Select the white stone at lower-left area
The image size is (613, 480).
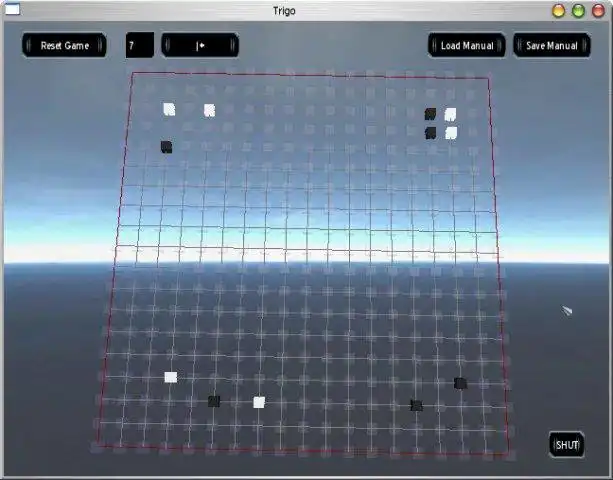(171, 377)
